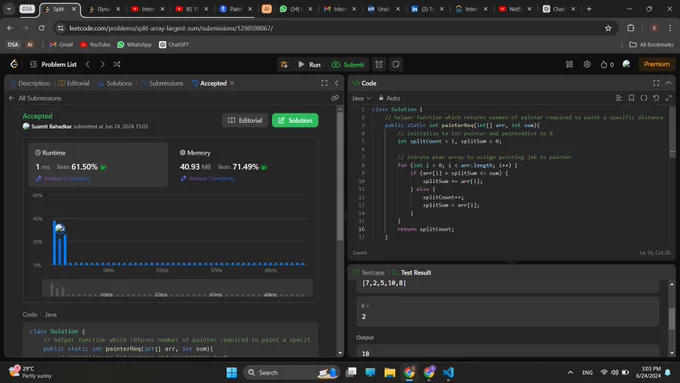Open the Java language dropdown
Image resolution: width=680 pixels, height=383 pixels.
point(361,98)
